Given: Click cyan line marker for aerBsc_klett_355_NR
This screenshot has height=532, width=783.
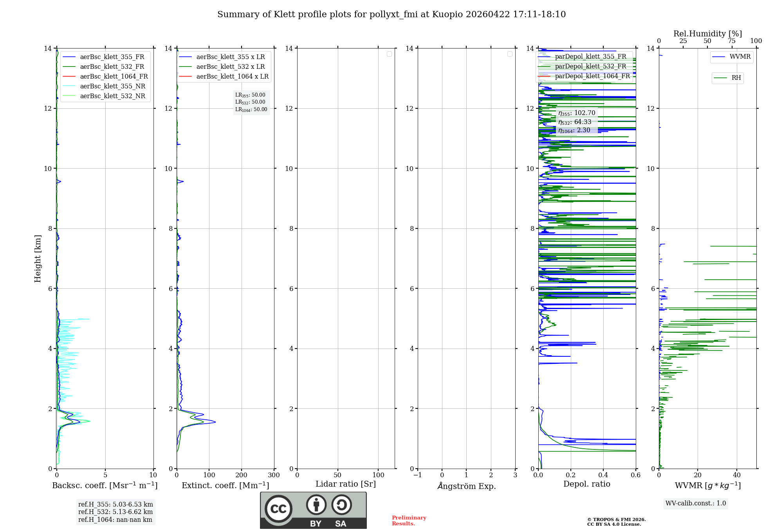Looking at the screenshot, I should coord(69,86).
